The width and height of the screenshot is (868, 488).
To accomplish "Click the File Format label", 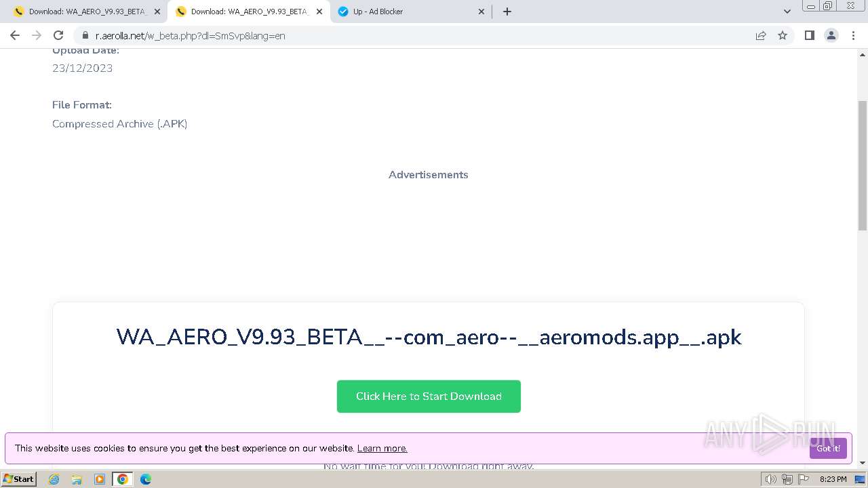I will 82,105.
